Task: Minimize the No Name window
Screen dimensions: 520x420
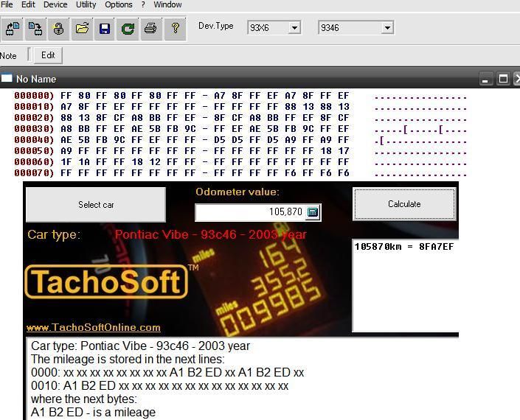Action: pos(485,79)
